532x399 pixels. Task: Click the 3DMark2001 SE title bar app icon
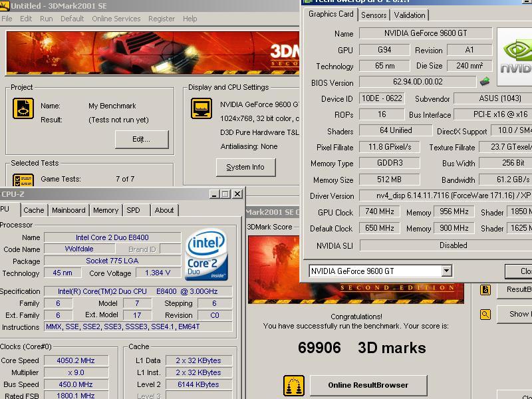pos(5,6)
